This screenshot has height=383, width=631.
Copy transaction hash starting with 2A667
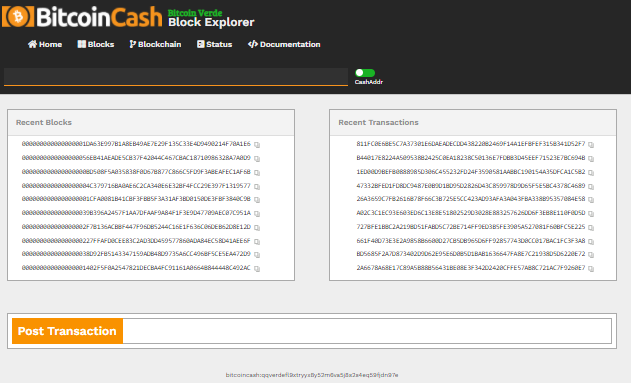tap(591, 269)
